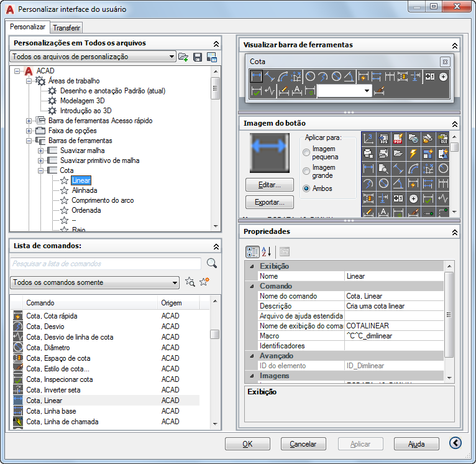476x464 pixels.
Task: Click the Editar... button
Action: [270, 185]
